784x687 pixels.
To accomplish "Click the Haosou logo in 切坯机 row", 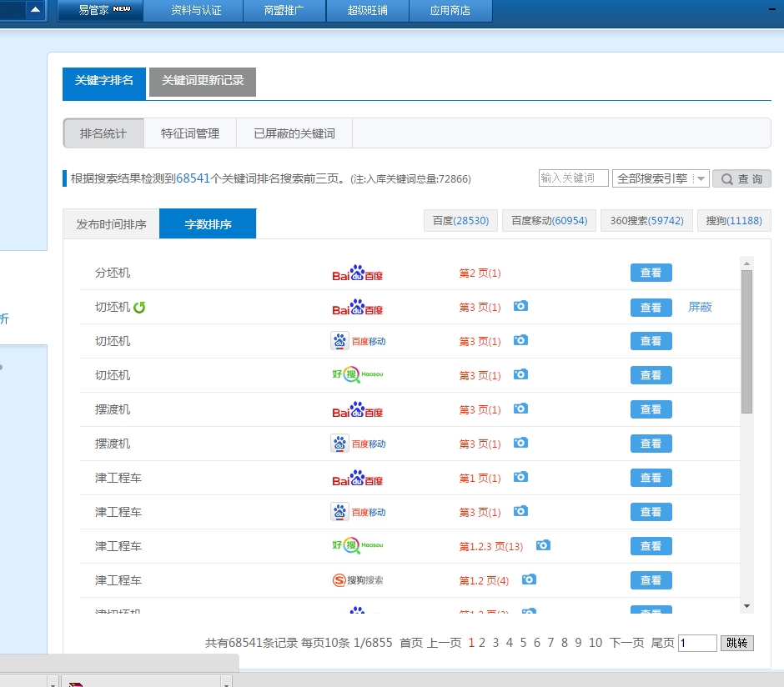I will tap(357, 375).
